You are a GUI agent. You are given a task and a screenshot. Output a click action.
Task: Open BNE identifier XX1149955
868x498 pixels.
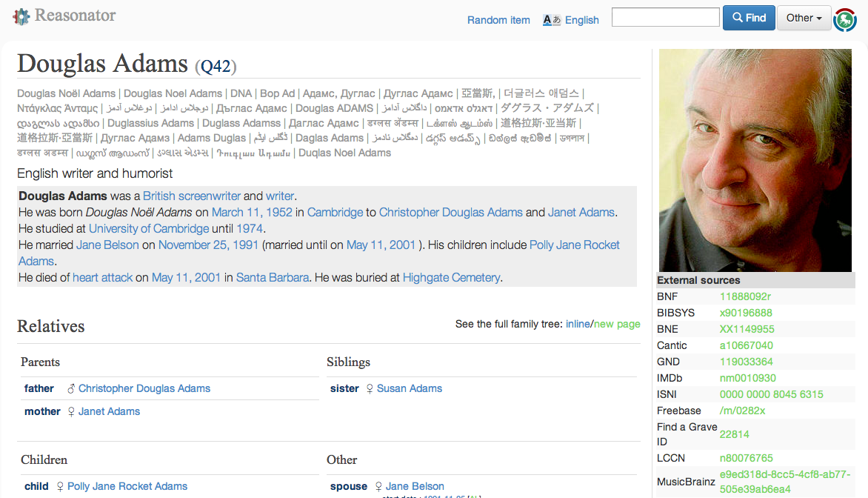pos(747,329)
